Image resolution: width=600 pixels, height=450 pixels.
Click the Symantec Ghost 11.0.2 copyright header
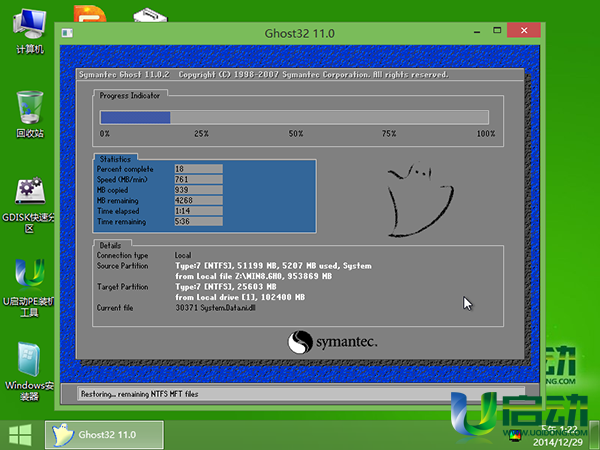click(264, 75)
